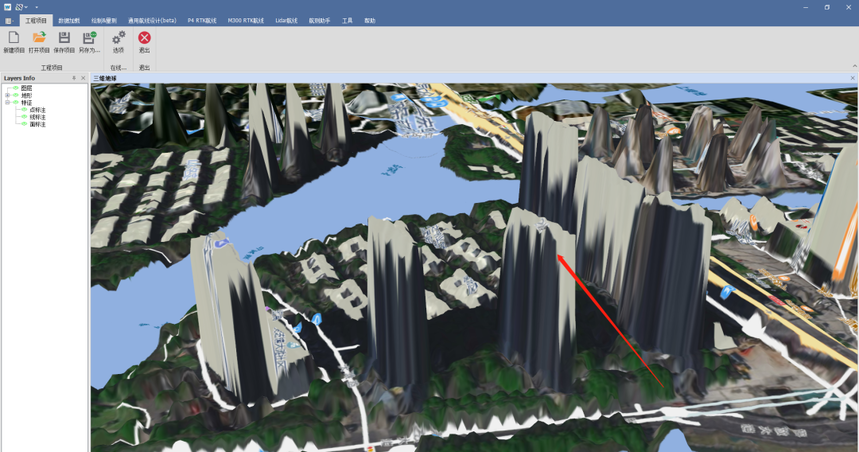Toggle visibility of the 地形 layer
Viewport: 859px width, 452px height.
[x=16, y=95]
